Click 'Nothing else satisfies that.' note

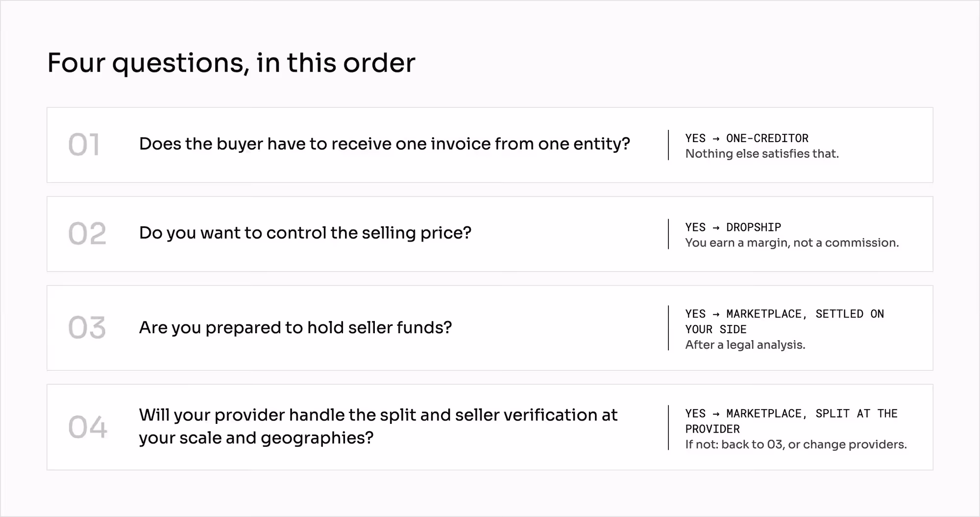pyautogui.click(x=762, y=154)
